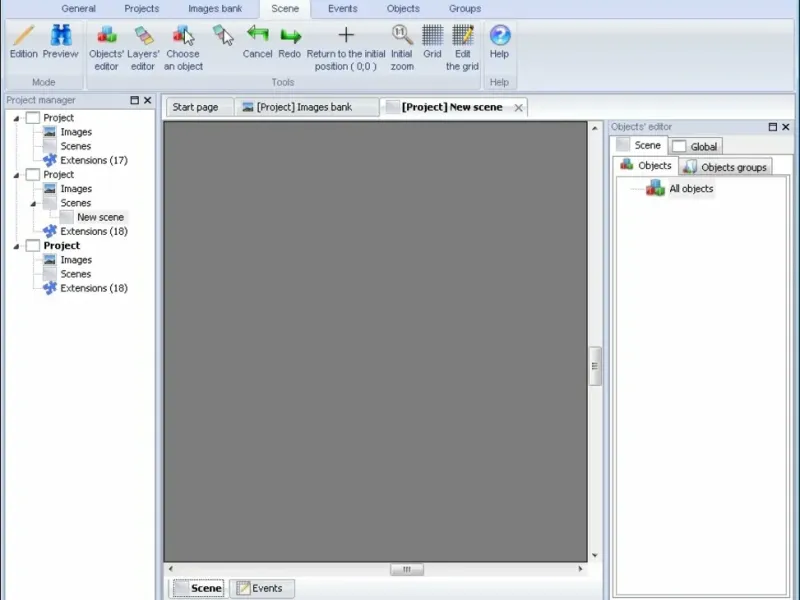The width and height of the screenshot is (800, 600).
Task: Close the Project manager panel
Action: pos(147,100)
